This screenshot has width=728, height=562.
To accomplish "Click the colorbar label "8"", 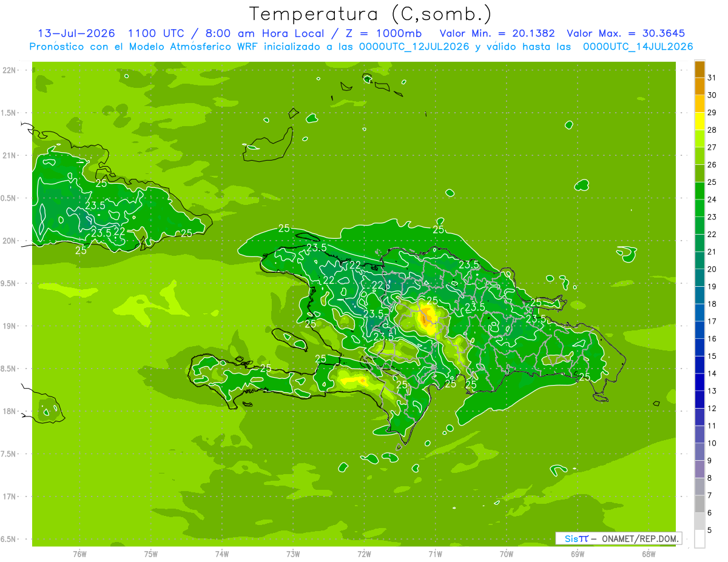I will 710,478.
